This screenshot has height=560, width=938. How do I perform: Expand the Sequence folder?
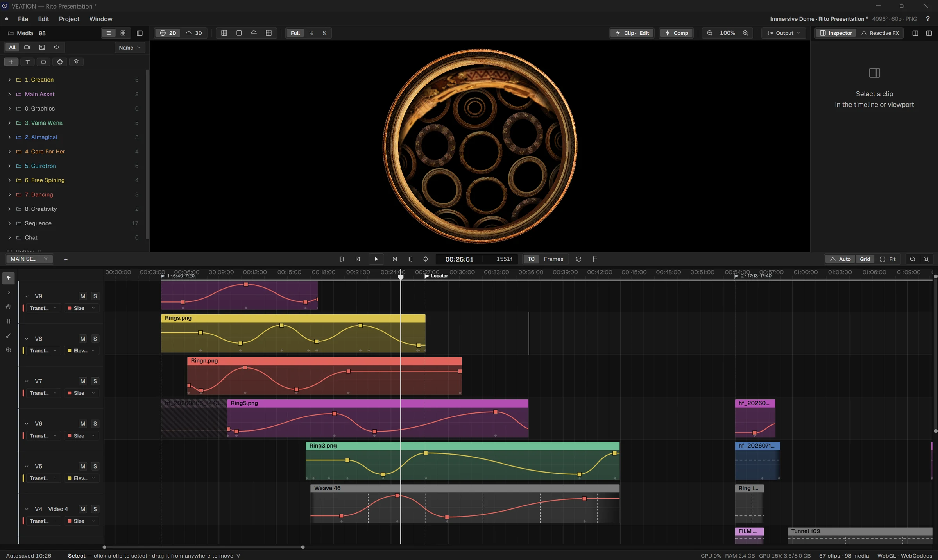click(x=9, y=223)
